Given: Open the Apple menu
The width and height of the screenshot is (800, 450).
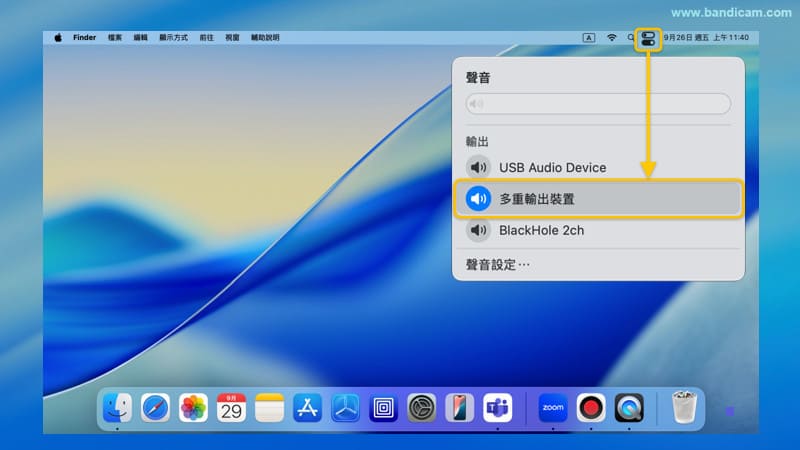Looking at the screenshot, I should click(x=58, y=37).
